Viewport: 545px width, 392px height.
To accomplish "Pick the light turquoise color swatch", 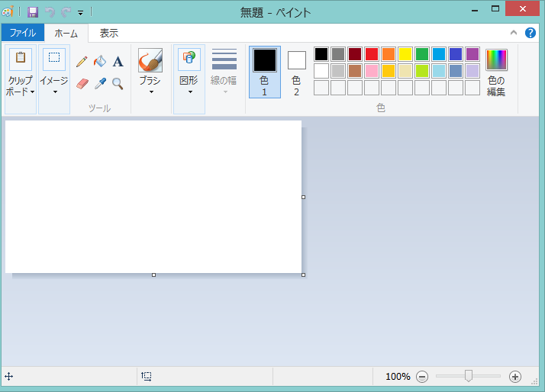I will click(x=439, y=71).
